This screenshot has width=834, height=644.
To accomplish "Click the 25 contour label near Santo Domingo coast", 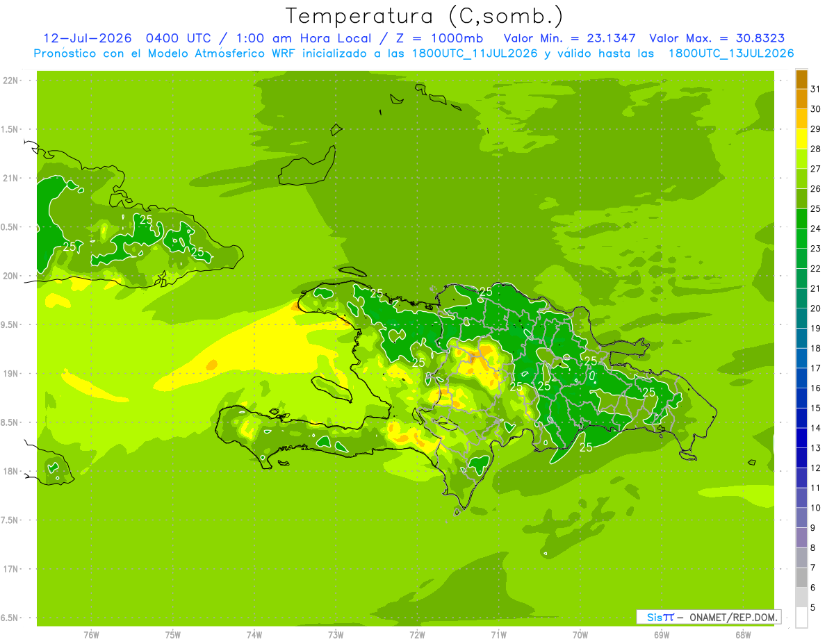I will [586, 447].
